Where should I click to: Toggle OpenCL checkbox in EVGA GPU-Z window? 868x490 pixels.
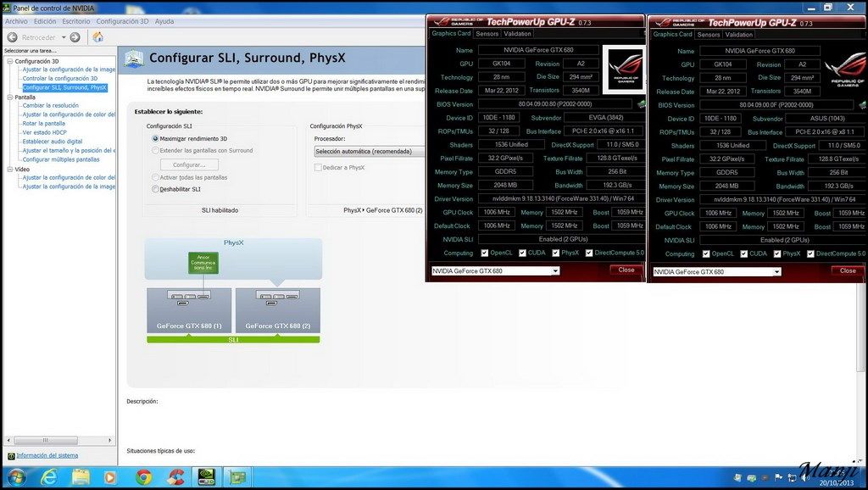(x=485, y=253)
